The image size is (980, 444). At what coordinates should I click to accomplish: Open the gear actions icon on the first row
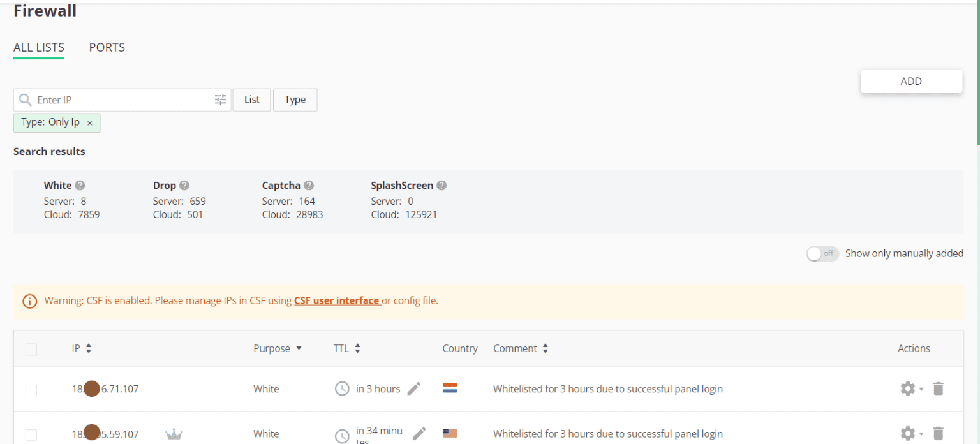(908, 389)
